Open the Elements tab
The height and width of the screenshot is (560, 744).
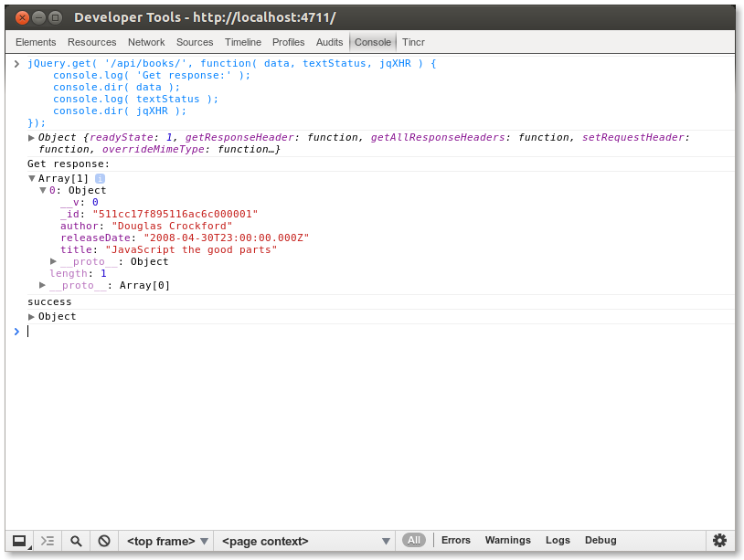pyautogui.click(x=36, y=42)
